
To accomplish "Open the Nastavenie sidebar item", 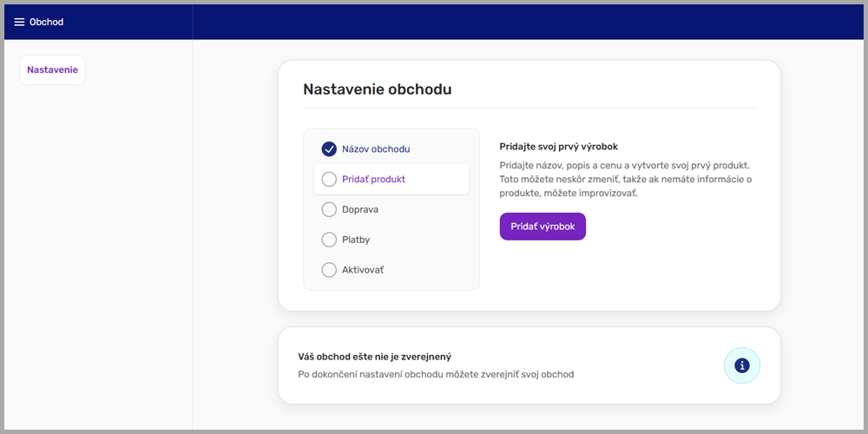I will tap(52, 69).
